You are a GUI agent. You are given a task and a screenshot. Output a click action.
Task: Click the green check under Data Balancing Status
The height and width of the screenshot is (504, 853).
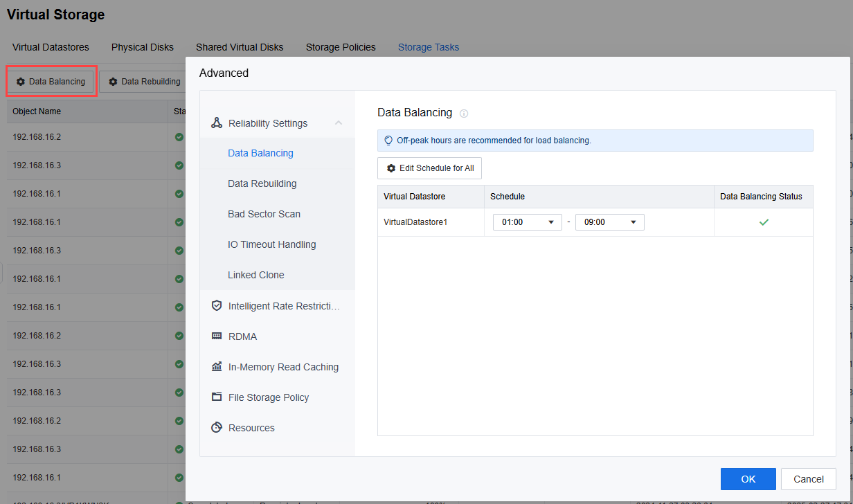coord(764,222)
